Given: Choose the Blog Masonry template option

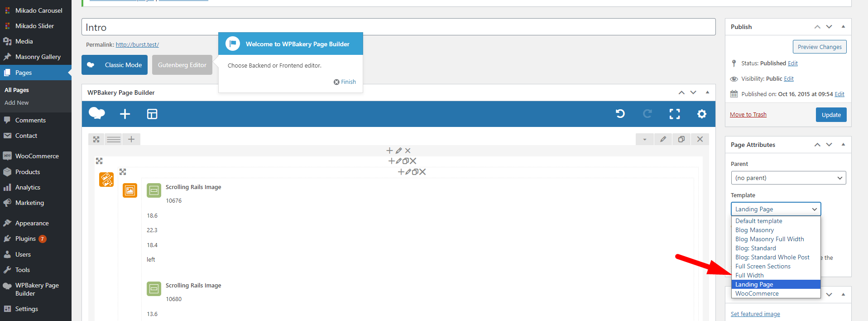Looking at the screenshot, I should tap(776, 230).
